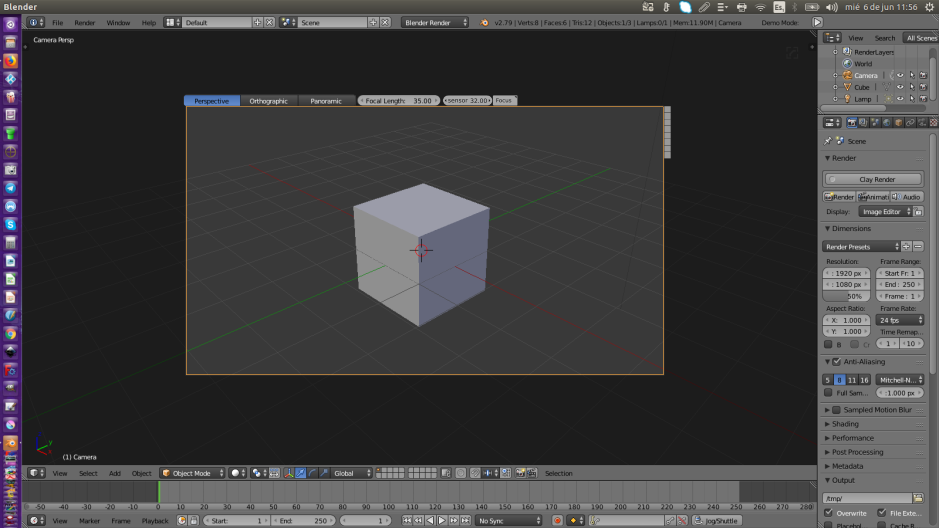
Task: Hide the Lamp with its eye icon
Action: coord(900,99)
